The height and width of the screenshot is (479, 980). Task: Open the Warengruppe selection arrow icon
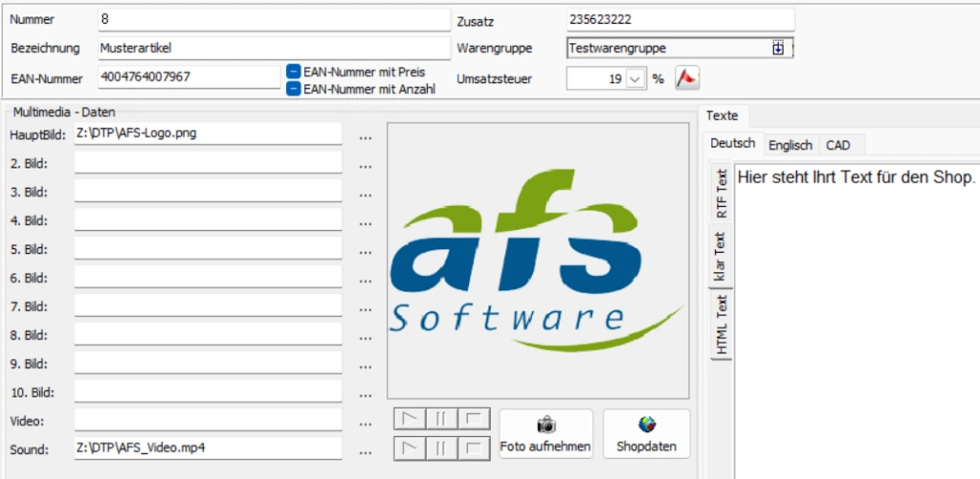click(x=778, y=48)
